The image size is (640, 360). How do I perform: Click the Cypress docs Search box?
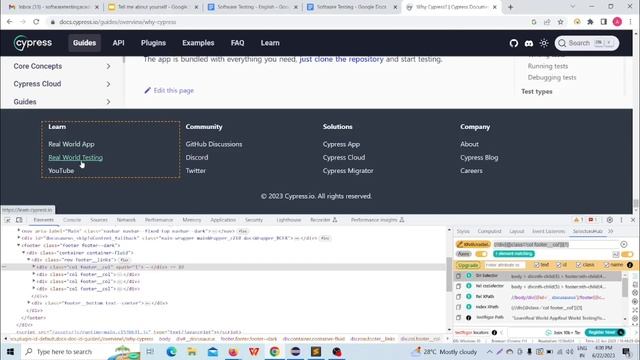[x=587, y=43]
